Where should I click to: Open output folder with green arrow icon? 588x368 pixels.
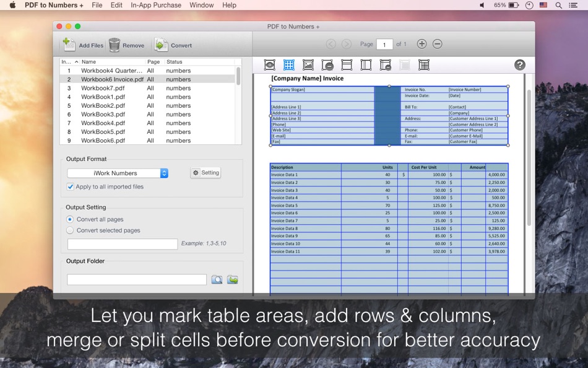coord(233,279)
